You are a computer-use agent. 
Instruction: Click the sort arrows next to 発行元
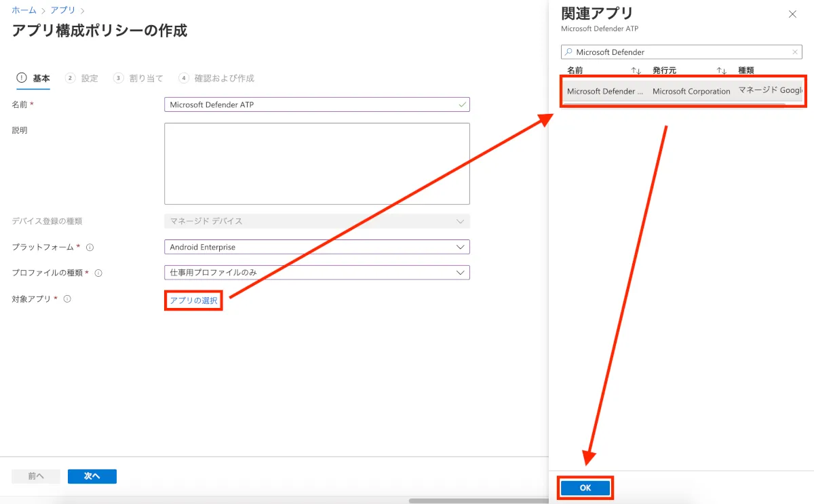tap(721, 71)
